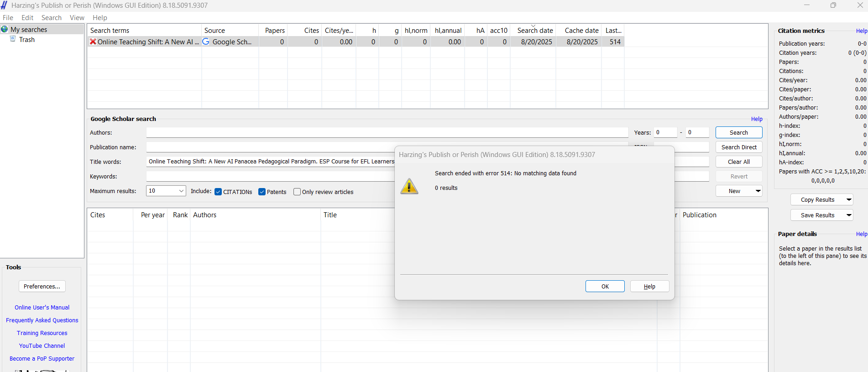Open the File menu
The image size is (868, 372).
pos(8,18)
